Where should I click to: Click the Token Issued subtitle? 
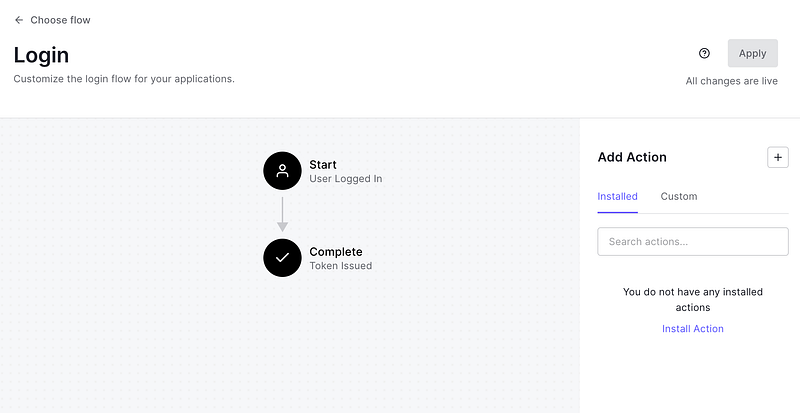[x=341, y=266]
